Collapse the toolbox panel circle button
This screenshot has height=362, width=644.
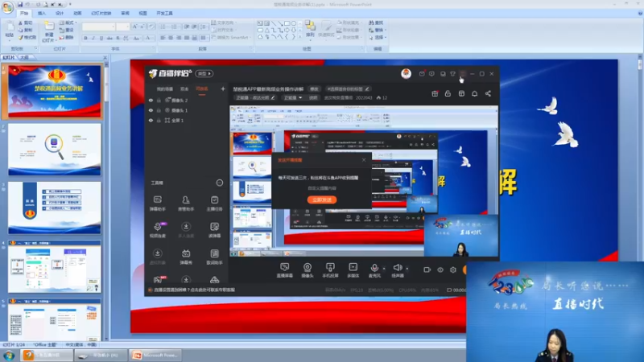(220, 183)
